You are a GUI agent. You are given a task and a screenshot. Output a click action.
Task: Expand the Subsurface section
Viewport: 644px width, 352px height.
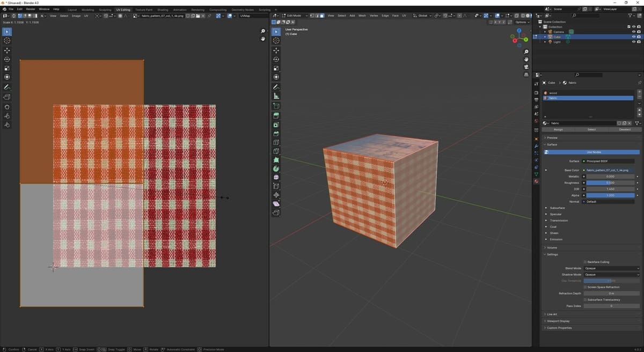557,208
